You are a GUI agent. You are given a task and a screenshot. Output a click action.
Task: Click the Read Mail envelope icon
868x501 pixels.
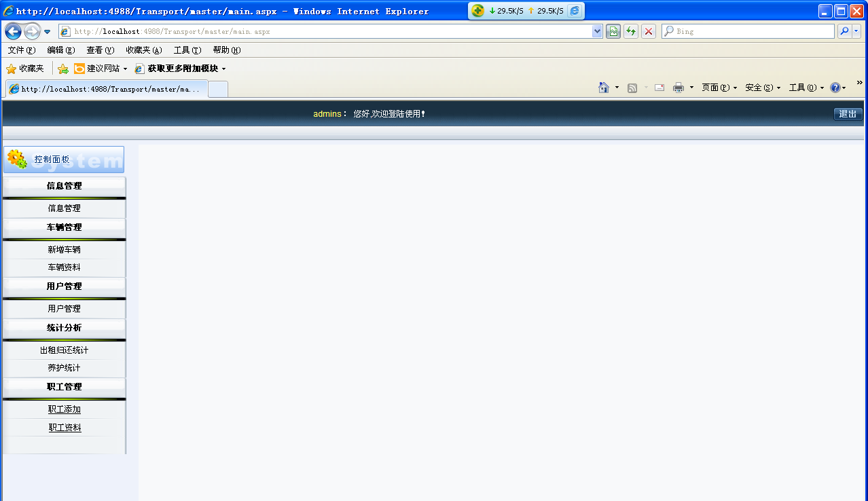click(659, 88)
